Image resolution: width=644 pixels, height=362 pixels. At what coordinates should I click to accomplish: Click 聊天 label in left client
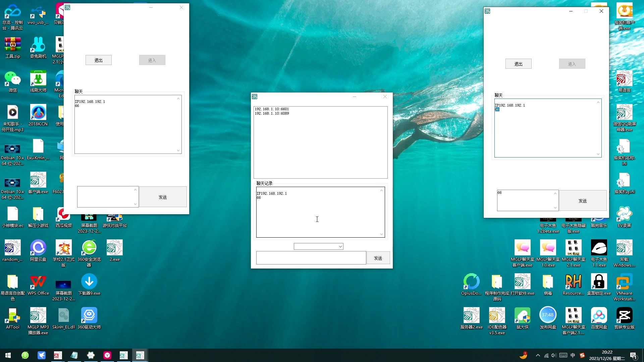(79, 91)
